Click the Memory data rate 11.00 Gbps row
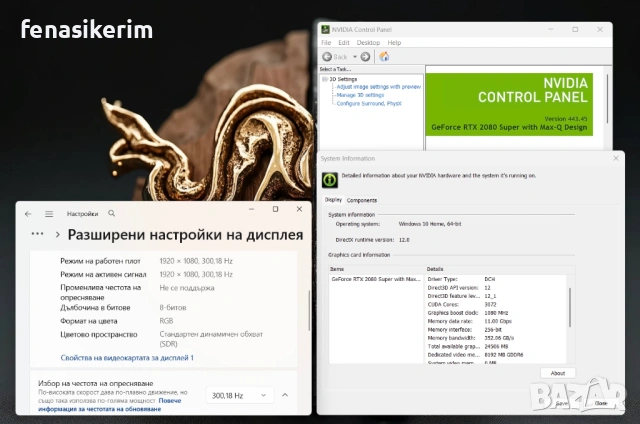The width and height of the screenshot is (640, 424). coord(496,321)
